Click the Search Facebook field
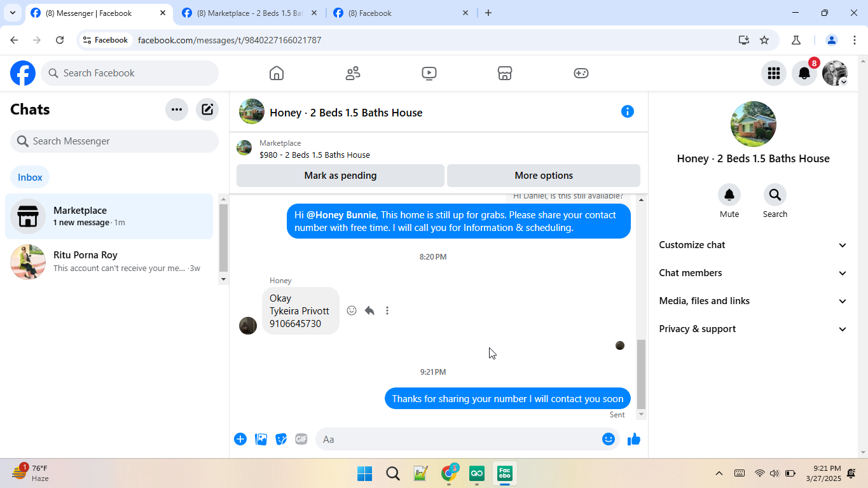This screenshot has height=488, width=868. pyautogui.click(x=130, y=73)
